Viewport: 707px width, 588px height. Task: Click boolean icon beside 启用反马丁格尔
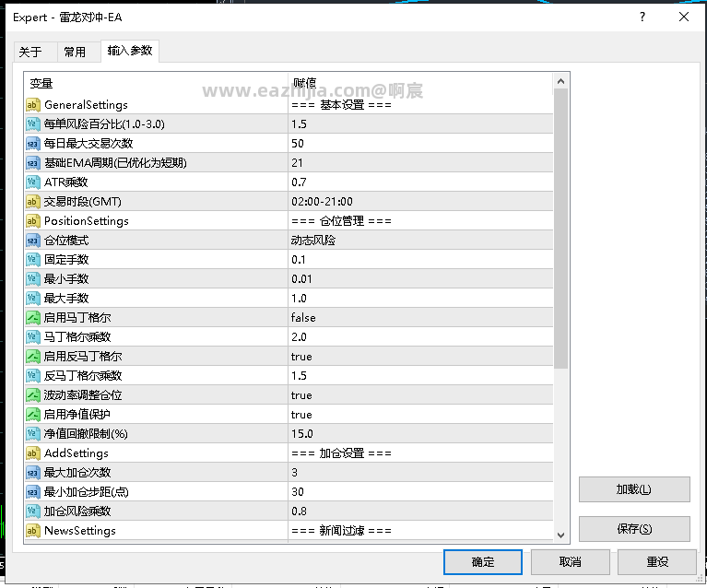pyautogui.click(x=33, y=357)
